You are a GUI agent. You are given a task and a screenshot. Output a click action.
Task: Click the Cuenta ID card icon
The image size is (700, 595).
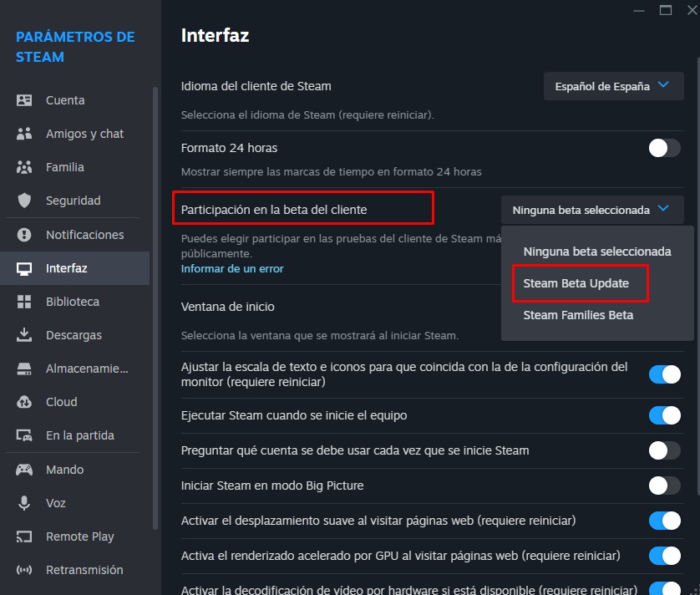[24, 100]
